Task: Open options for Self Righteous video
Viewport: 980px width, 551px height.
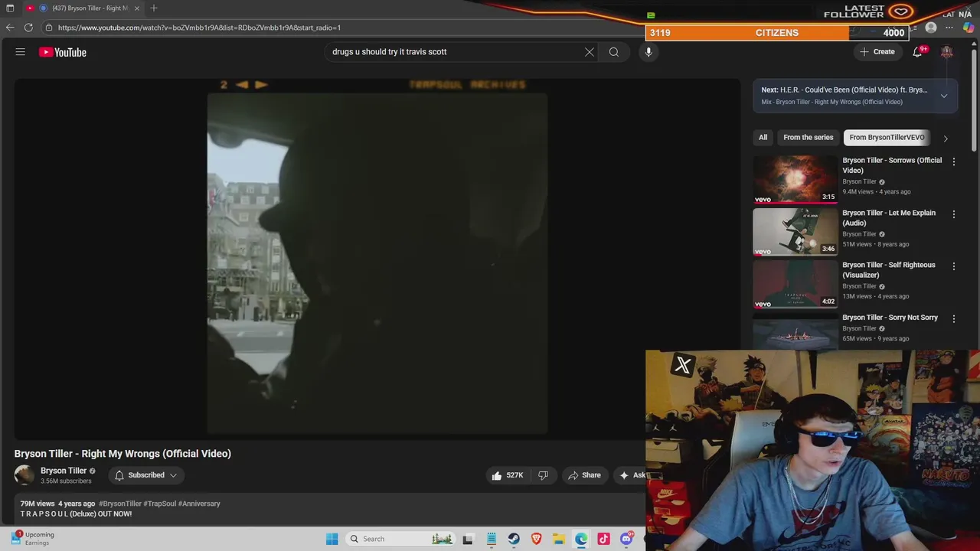Action: point(954,266)
